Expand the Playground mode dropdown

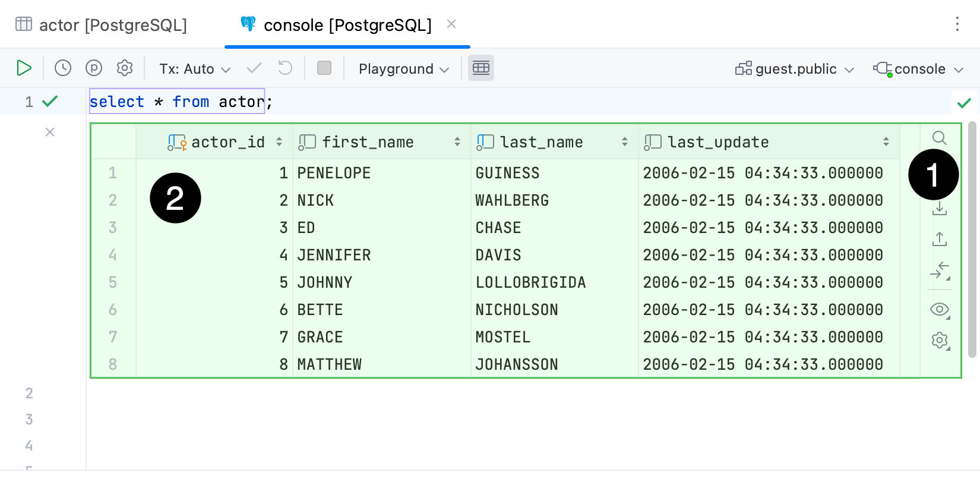click(x=403, y=69)
